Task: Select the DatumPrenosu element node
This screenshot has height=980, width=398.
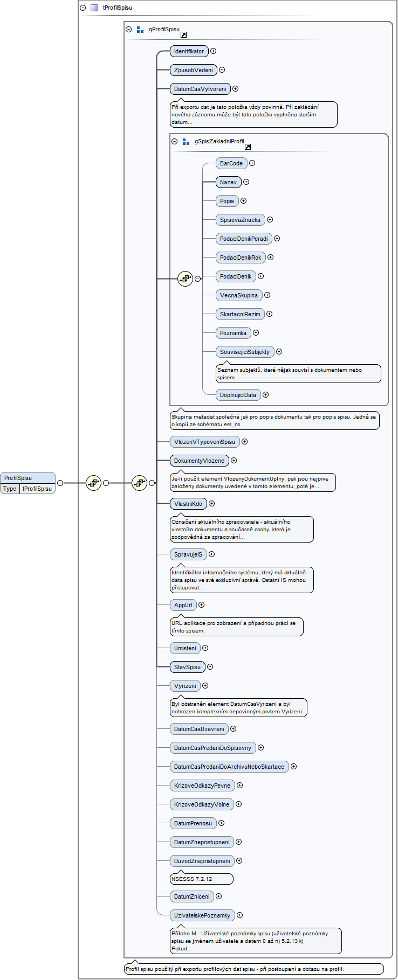Action: [193, 823]
